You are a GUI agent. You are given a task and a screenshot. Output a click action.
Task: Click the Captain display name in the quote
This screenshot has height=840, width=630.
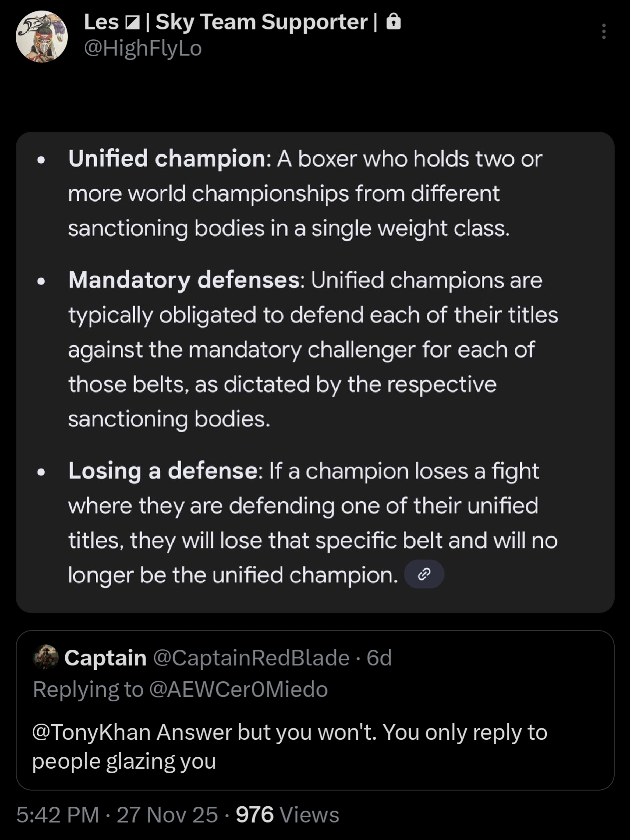(105, 658)
